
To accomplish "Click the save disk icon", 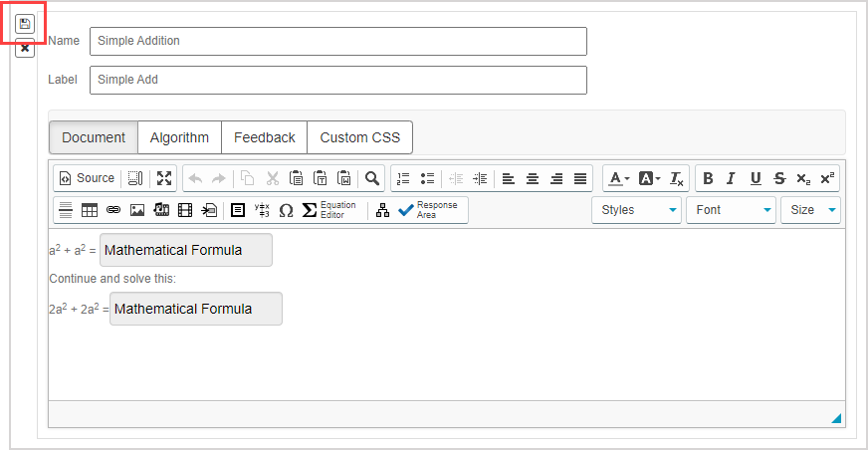I will pos(25,24).
